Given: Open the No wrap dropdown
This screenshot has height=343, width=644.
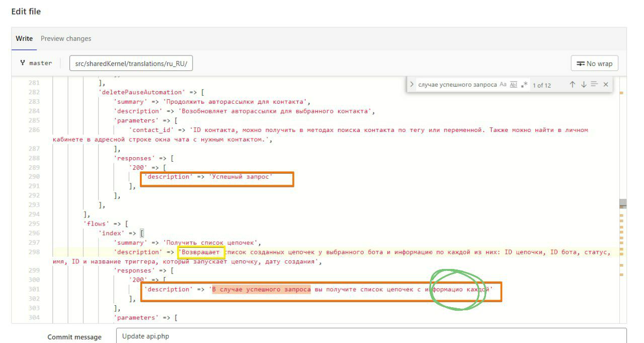Looking at the screenshot, I should (x=595, y=63).
